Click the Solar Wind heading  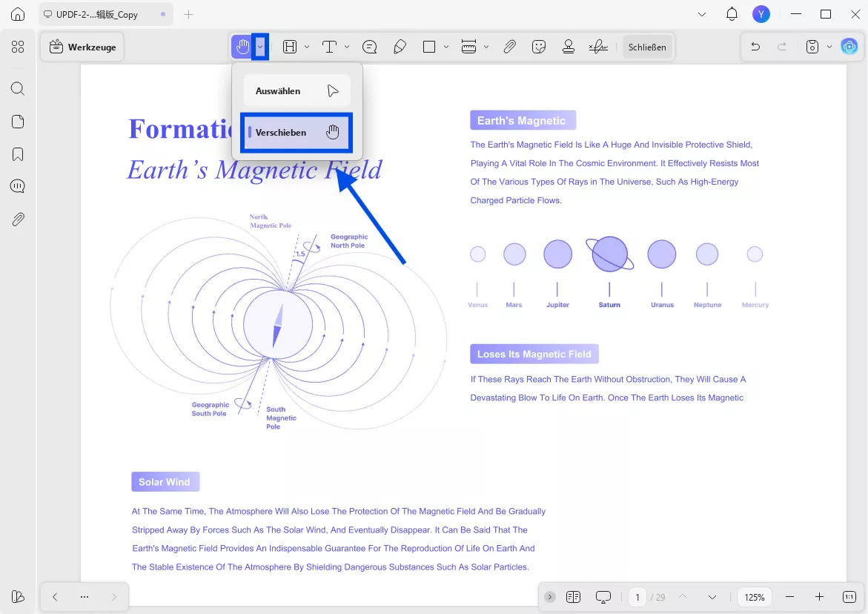(x=165, y=482)
